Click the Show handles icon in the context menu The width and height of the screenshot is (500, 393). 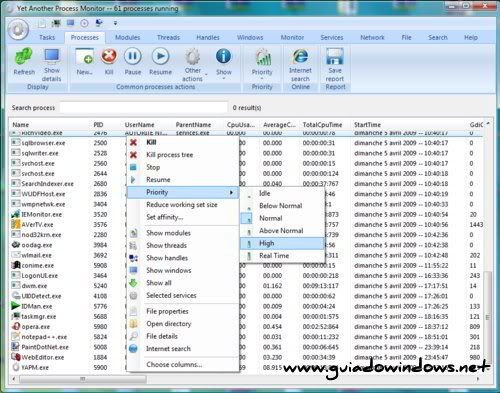133,258
